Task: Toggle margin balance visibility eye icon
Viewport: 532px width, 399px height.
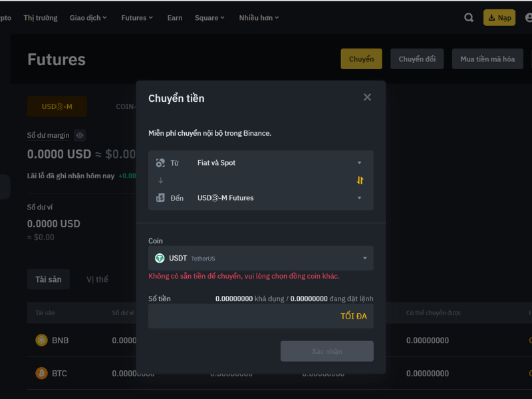Action: tap(80, 136)
